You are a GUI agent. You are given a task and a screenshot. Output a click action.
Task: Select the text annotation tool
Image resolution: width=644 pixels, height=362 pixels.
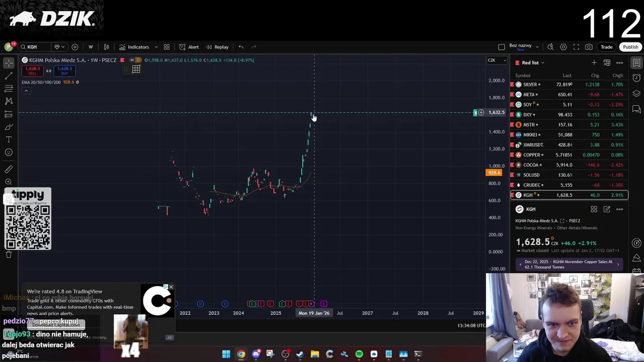click(9, 139)
